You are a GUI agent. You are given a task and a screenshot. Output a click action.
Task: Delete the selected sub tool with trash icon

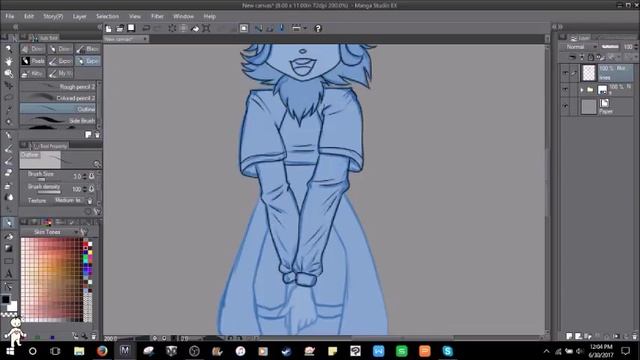pyautogui.click(x=97, y=135)
